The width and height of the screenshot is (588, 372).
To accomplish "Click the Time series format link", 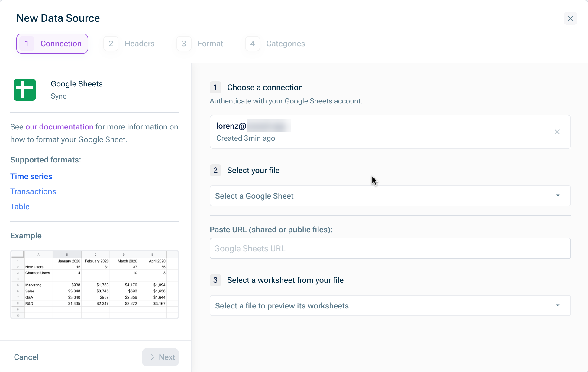I will coord(31,176).
